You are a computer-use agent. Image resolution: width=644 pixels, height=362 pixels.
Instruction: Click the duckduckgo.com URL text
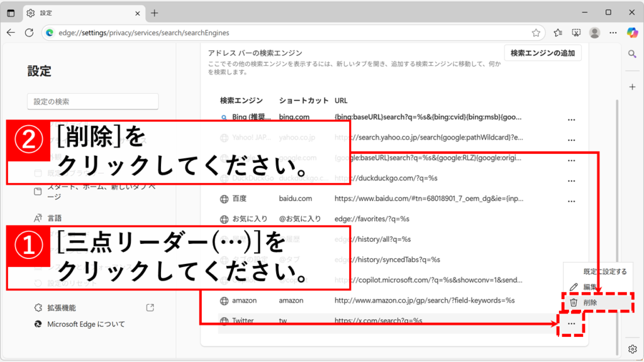386,178
